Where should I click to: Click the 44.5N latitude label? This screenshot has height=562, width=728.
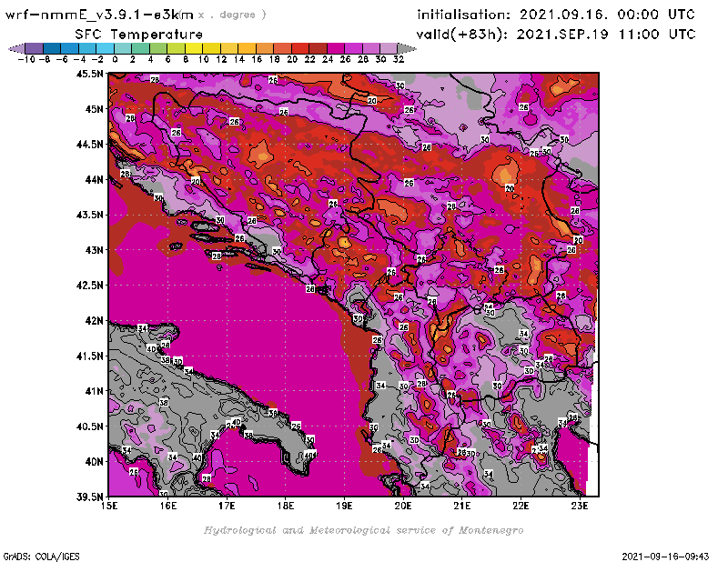pyautogui.click(x=89, y=145)
